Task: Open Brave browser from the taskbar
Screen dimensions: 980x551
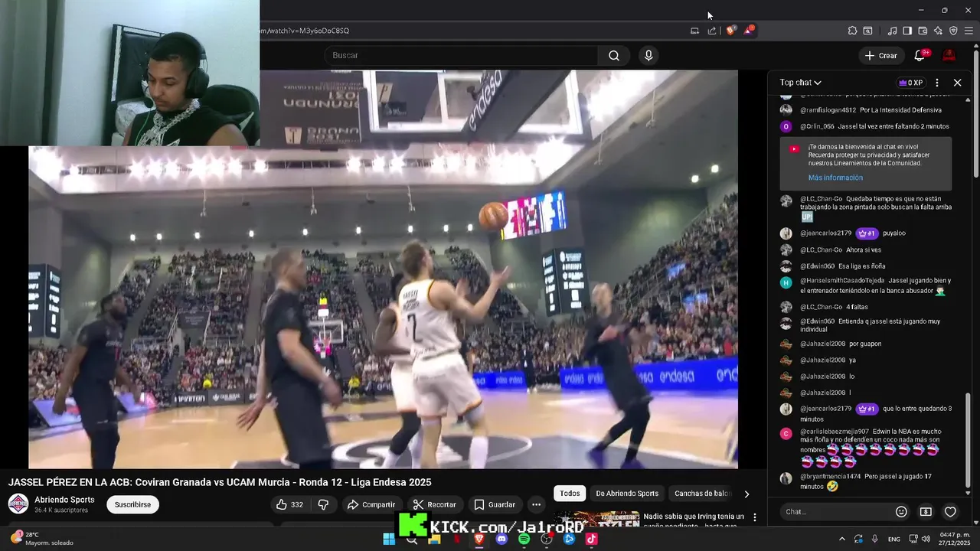Action: 479,539
